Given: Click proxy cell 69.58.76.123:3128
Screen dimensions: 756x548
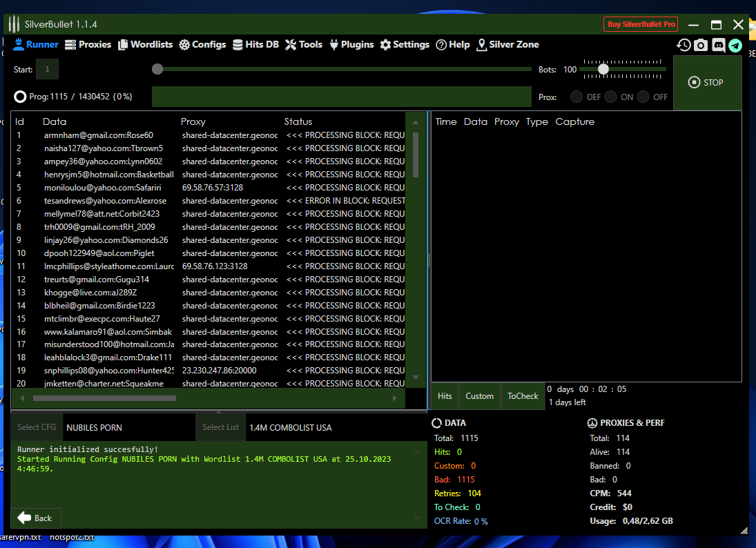Looking at the screenshot, I should coord(215,266).
